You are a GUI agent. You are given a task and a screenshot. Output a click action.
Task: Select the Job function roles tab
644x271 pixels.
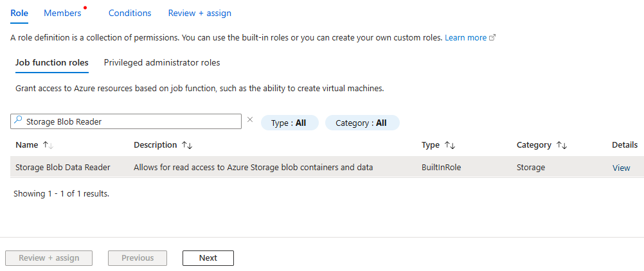tap(52, 63)
